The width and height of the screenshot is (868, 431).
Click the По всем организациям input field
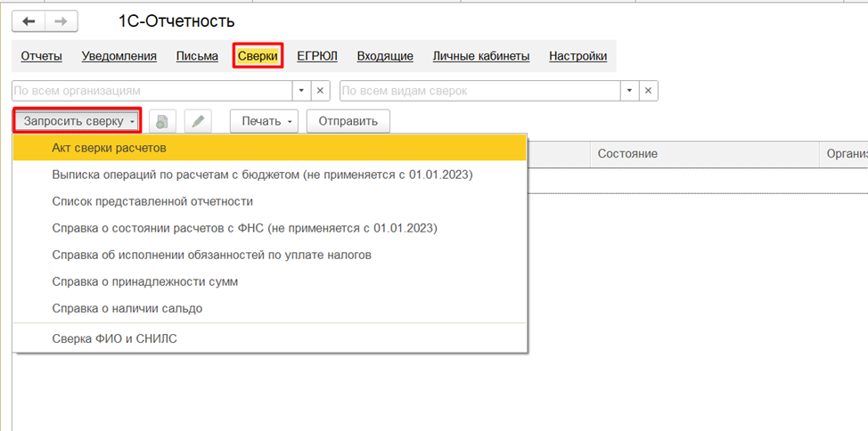[x=152, y=91]
